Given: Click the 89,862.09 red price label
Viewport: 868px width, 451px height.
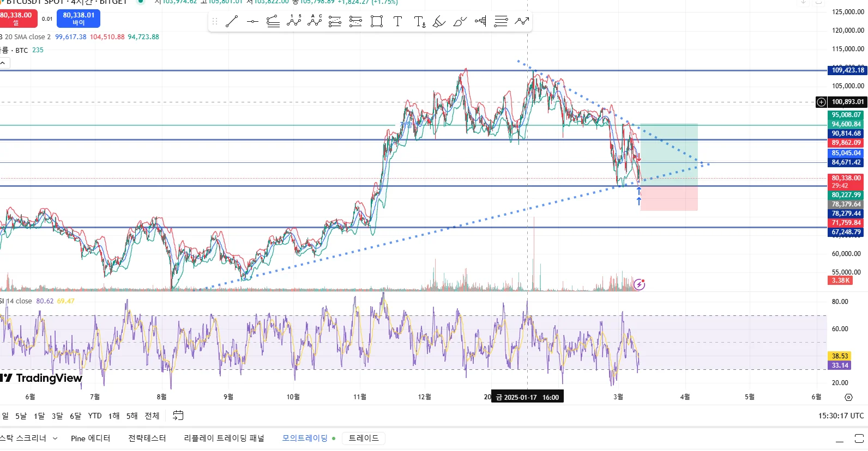Looking at the screenshot, I should tap(846, 143).
